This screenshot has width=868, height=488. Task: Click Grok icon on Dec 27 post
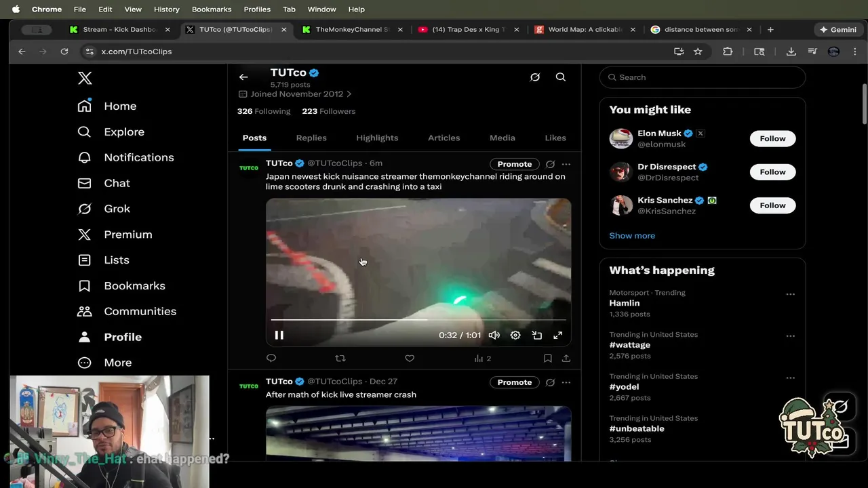coord(551,382)
